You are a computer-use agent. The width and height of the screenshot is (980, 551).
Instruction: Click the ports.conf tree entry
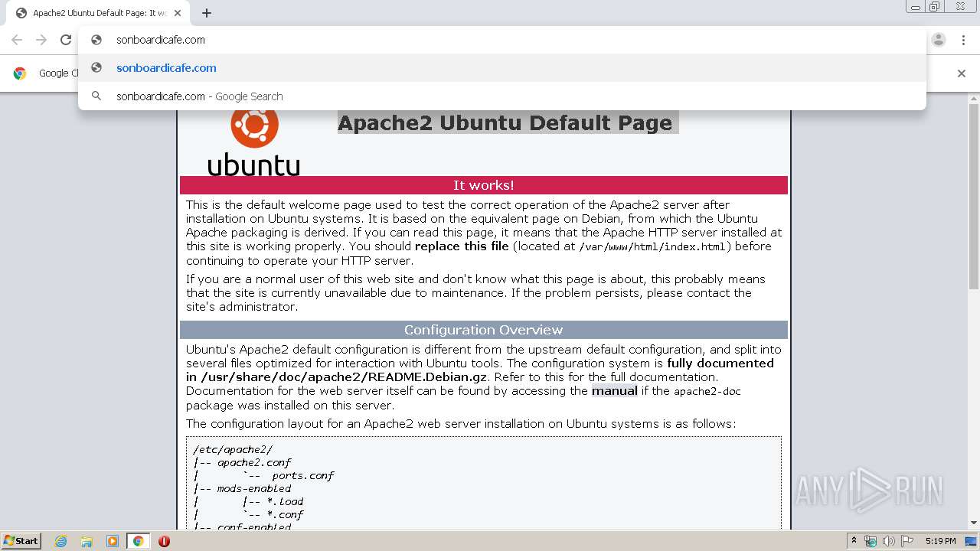303,476
